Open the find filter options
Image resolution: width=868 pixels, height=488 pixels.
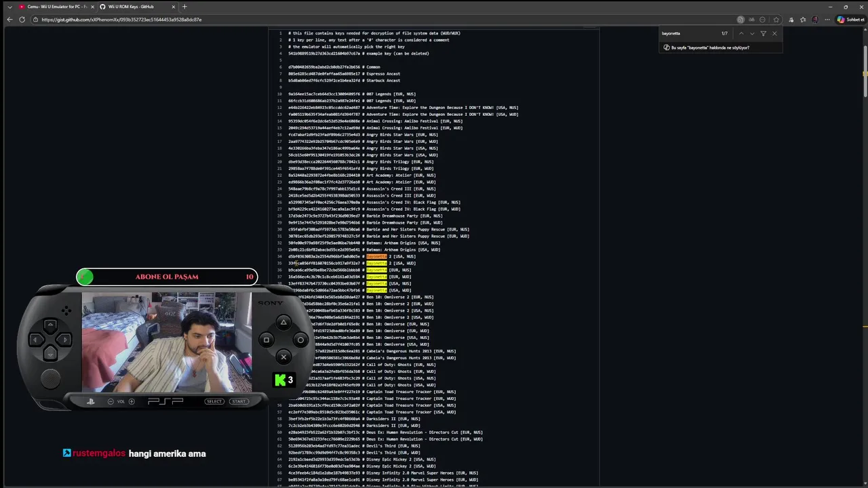pyautogui.click(x=763, y=33)
